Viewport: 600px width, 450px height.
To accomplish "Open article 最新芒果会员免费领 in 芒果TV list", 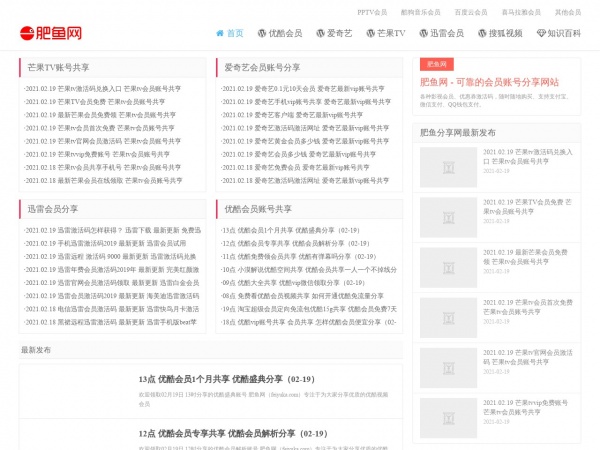I will click(x=100, y=115).
